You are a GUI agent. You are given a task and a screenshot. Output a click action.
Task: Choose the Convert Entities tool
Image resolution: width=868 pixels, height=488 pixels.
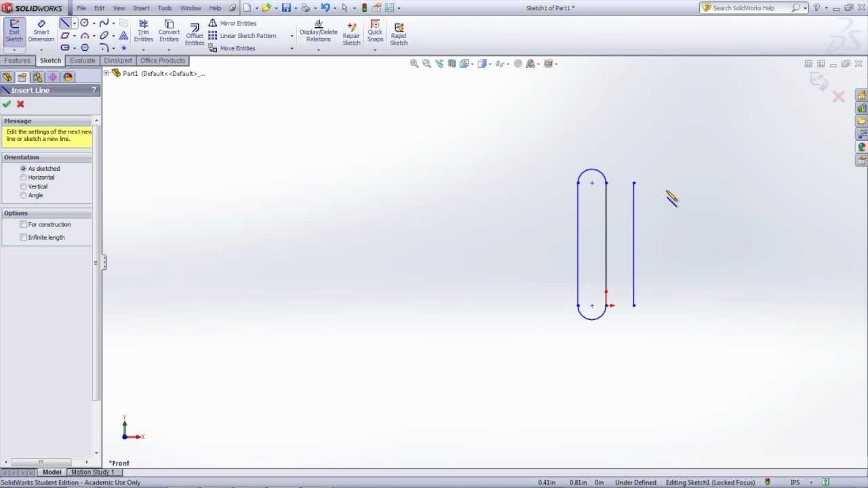[x=169, y=31]
